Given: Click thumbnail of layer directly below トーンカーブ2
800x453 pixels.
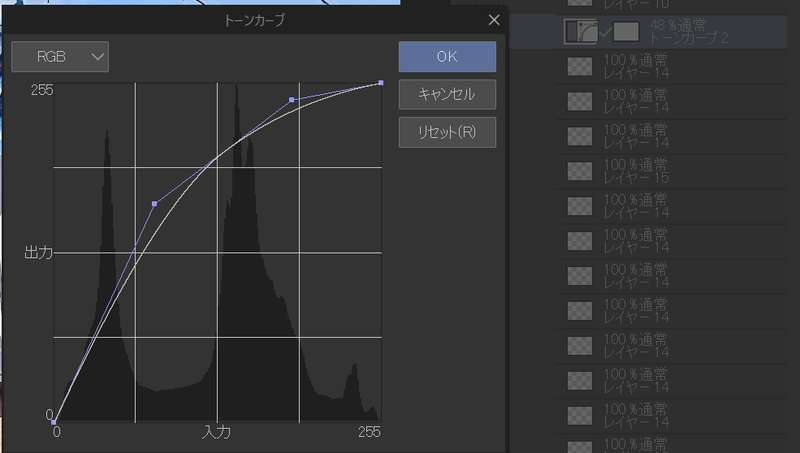Looking at the screenshot, I should point(579,66).
